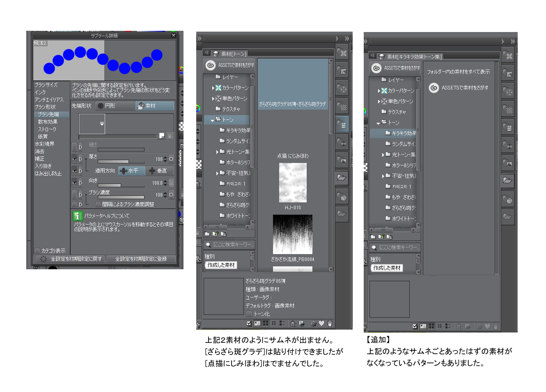Select the ざかざか流線_PB0084 material thumbnail
This screenshot has height=392, width=546.
point(293,234)
